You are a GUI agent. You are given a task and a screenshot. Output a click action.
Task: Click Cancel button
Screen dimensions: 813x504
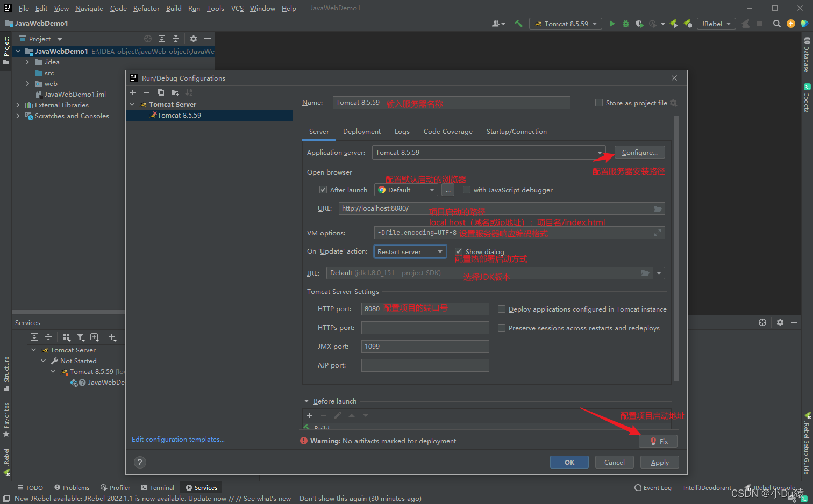coord(615,462)
